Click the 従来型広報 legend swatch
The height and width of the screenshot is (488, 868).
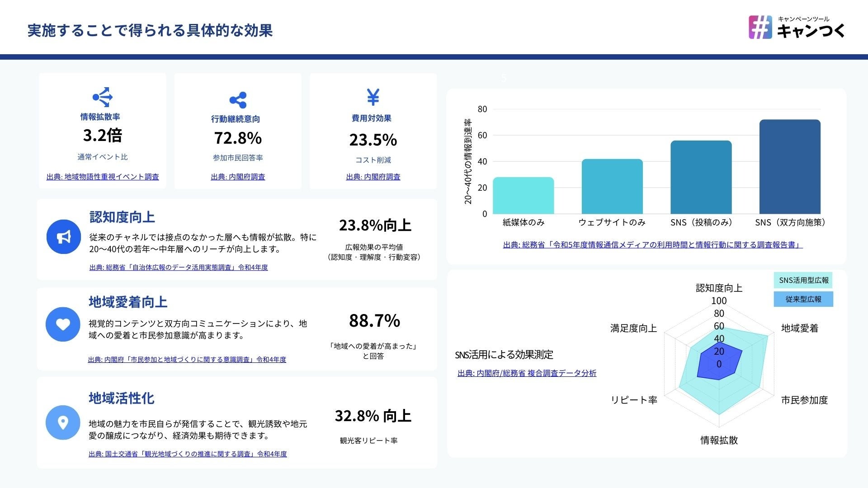(803, 299)
